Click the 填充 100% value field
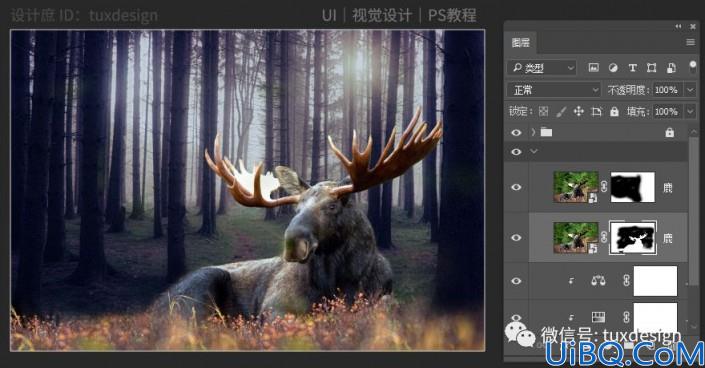The image size is (705, 368). (667, 112)
